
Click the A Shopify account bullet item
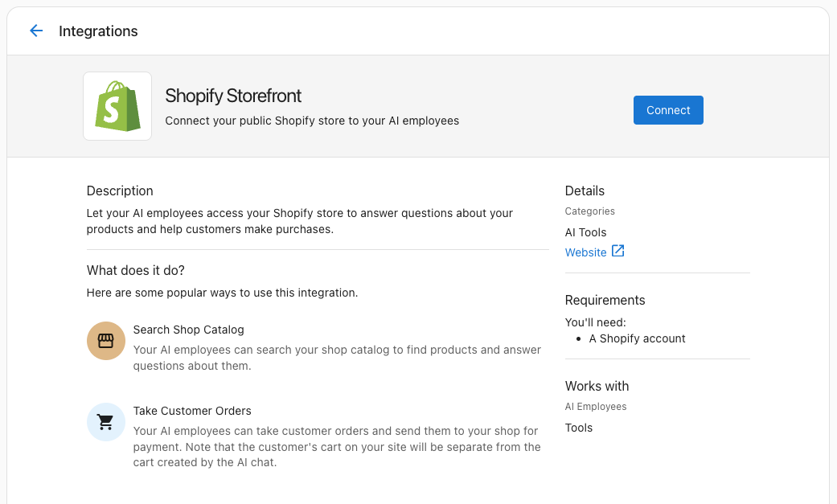pos(638,338)
